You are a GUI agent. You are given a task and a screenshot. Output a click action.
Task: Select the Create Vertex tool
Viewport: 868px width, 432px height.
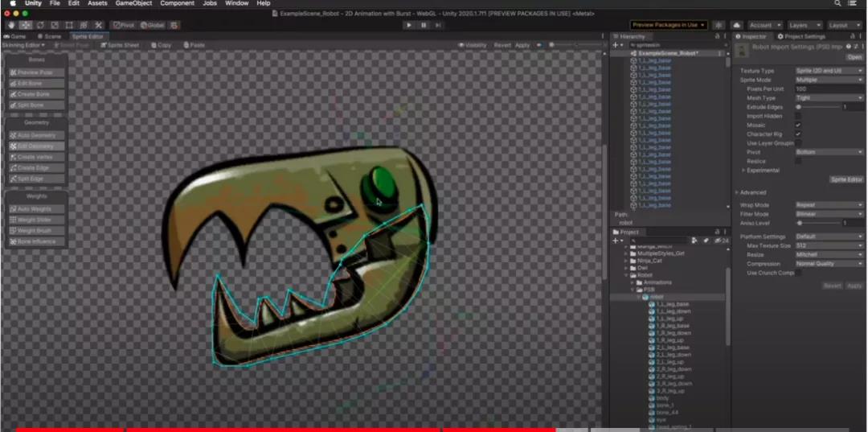[x=36, y=157]
